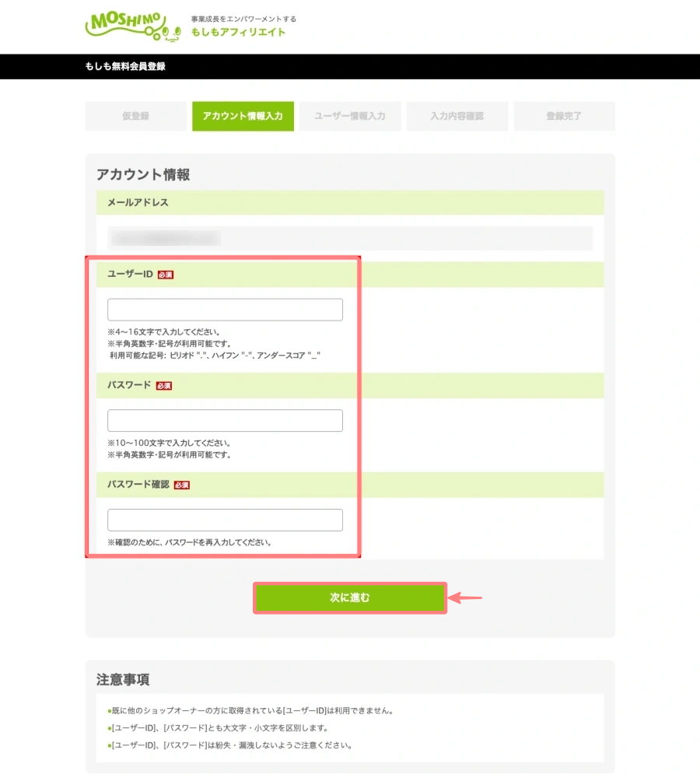700x778 pixels.
Task: Click the 大文字・小文字を区別します note
Action: [x=219, y=728]
